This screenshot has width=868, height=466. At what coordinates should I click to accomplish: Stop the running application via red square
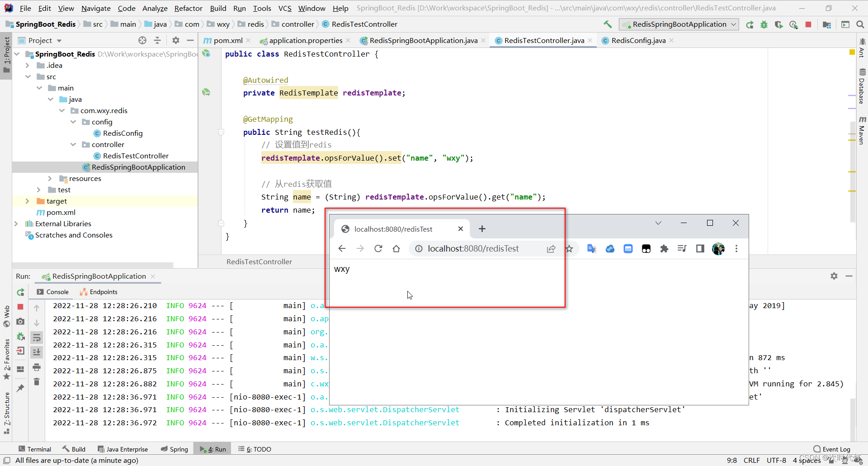coord(808,25)
